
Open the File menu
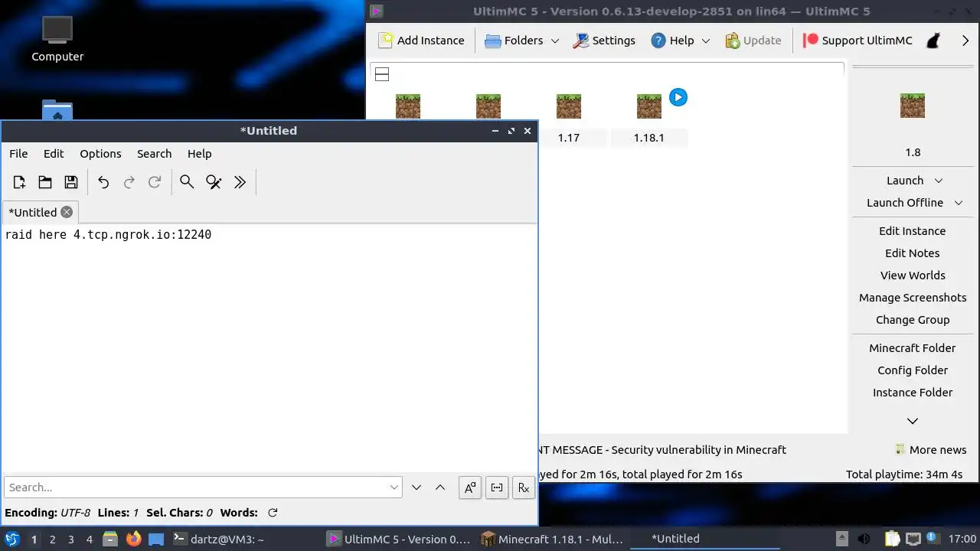pyautogui.click(x=18, y=154)
